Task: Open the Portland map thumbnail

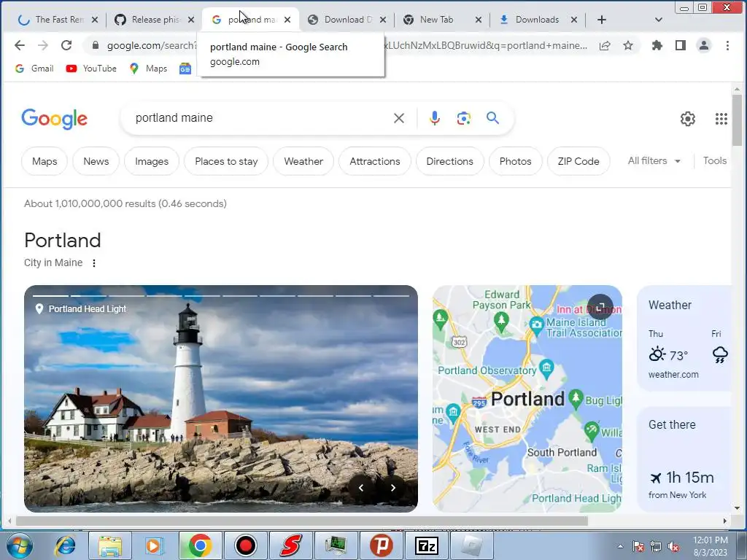Action: (527, 399)
